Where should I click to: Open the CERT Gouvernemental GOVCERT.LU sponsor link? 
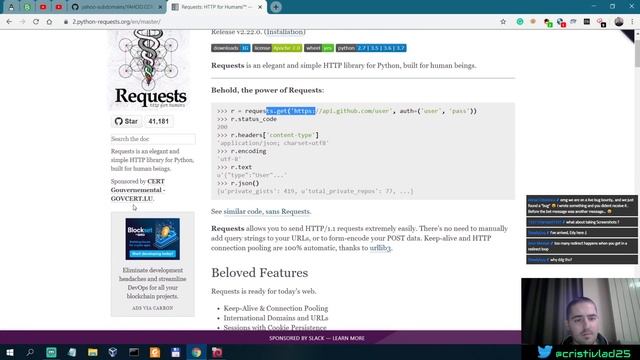click(138, 190)
